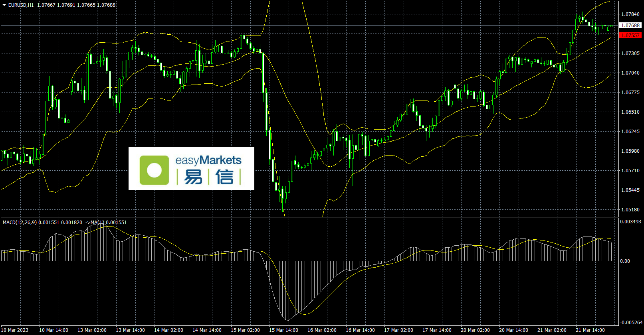Image resolution: width=644 pixels, height=335 pixels.
Task: Click price scale value 1.05980
Action: 630,151
